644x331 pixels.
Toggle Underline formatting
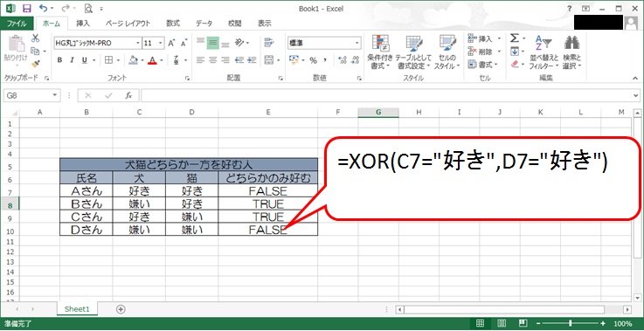pyautogui.click(x=84, y=60)
